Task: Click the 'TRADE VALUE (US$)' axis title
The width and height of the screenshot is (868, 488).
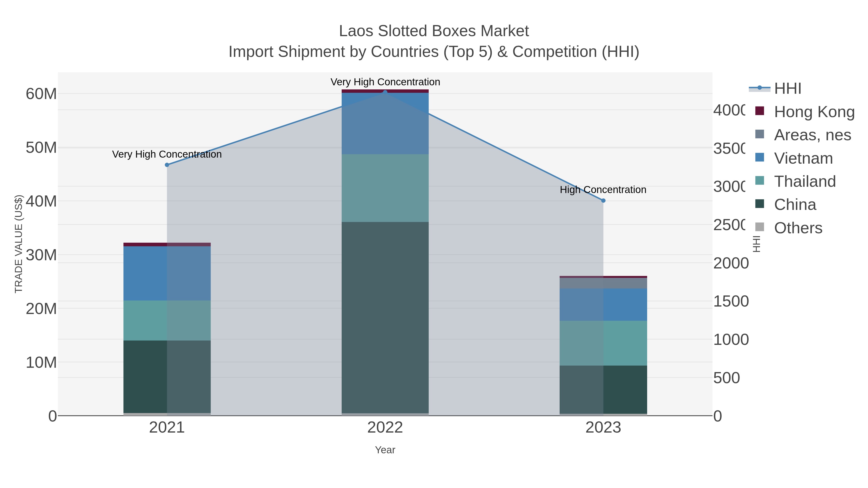Action: coord(19,244)
